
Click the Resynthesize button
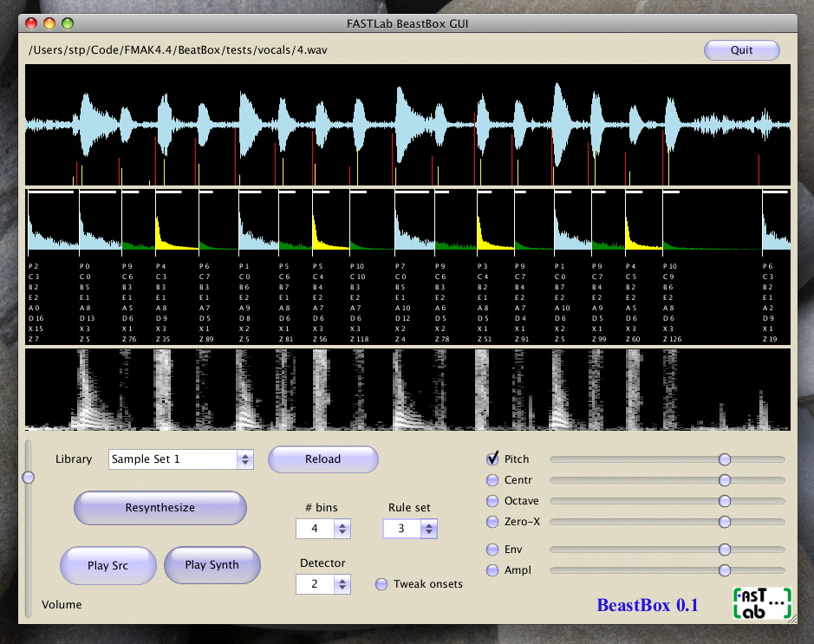pos(160,508)
